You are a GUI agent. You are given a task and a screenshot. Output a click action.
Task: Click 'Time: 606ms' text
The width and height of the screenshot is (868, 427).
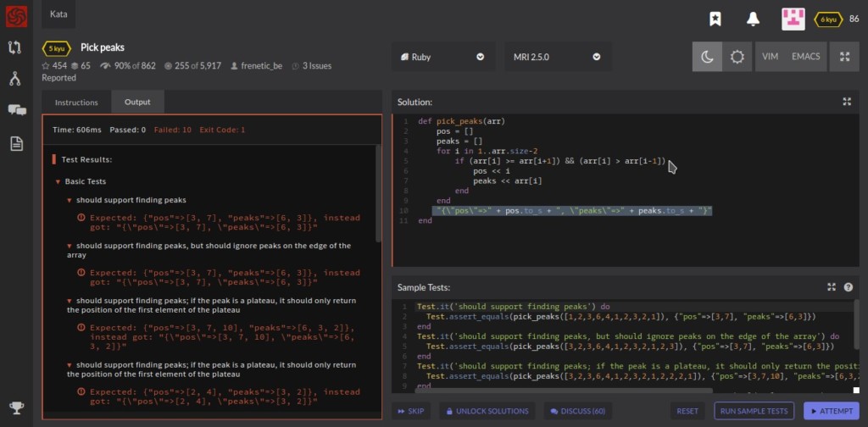[77, 130]
